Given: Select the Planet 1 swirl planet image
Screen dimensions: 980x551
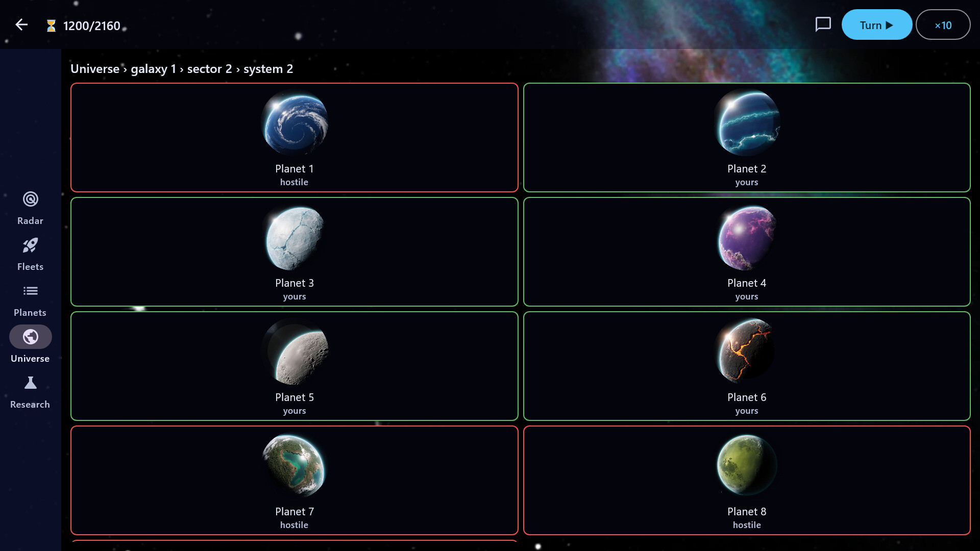Looking at the screenshot, I should click(295, 122).
